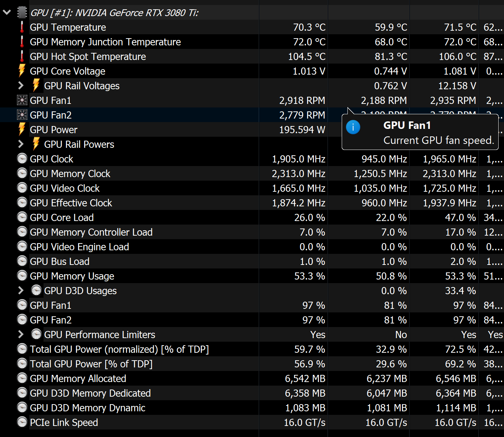Select the GPU Memory Junction Temperature row
The width and height of the screenshot is (504, 437).
point(252,42)
